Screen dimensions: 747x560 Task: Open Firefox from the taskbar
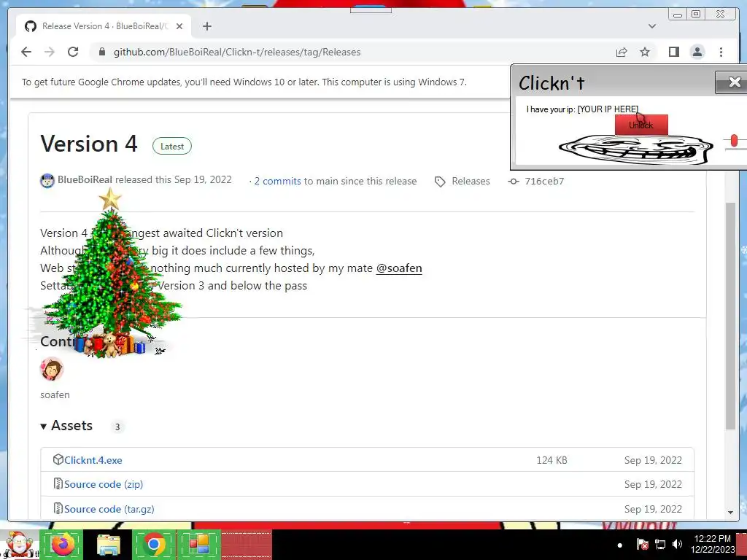62,544
